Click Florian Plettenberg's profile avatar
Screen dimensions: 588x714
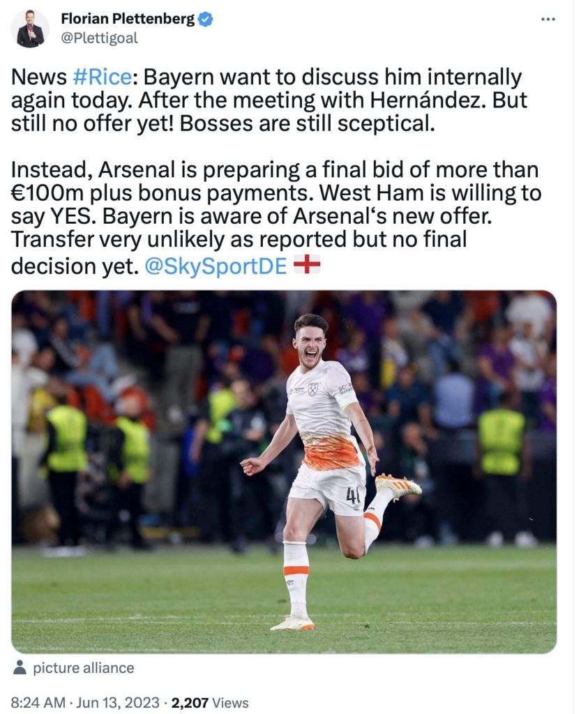pos(30,29)
